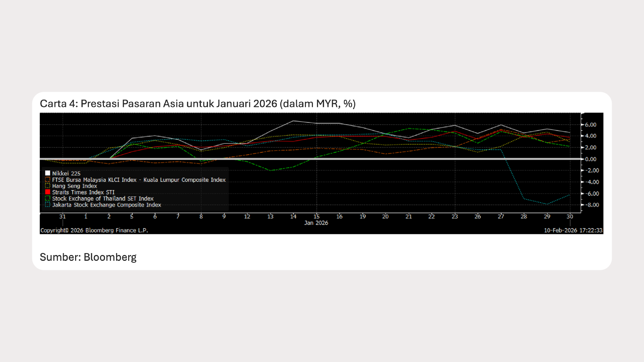Expand the chart legend panel

pyautogui.click(x=134, y=189)
